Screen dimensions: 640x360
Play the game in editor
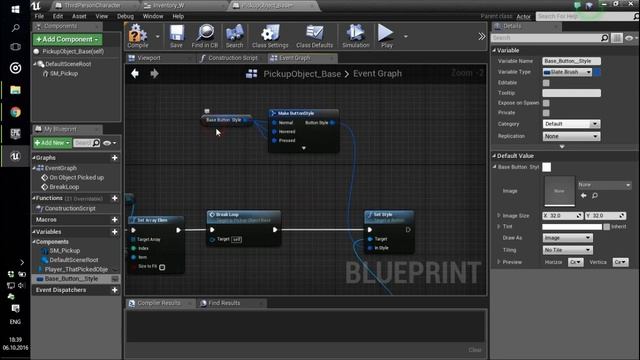pyautogui.click(x=386, y=36)
